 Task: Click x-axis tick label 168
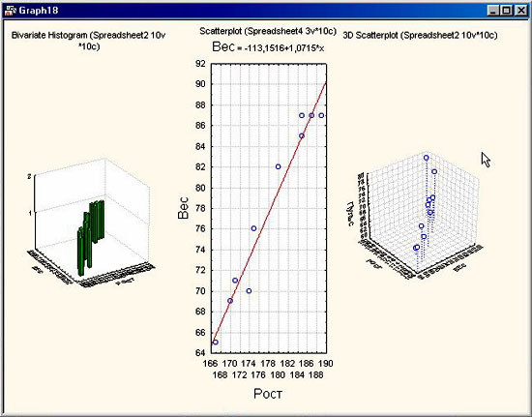[x=221, y=375]
